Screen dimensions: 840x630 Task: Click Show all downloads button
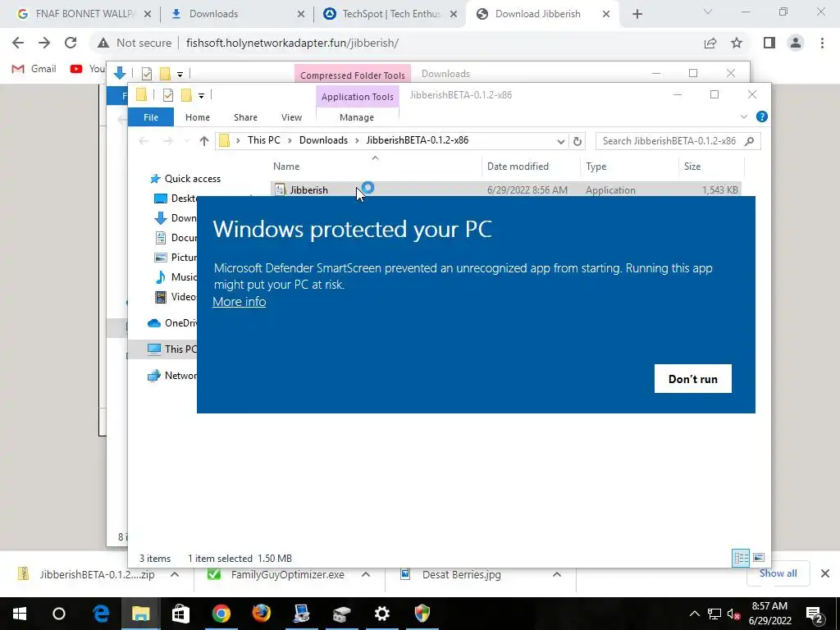(x=778, y=573)
